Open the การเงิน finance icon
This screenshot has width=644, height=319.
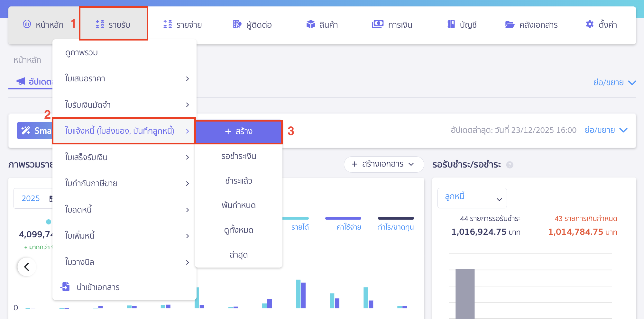point(378,24)
